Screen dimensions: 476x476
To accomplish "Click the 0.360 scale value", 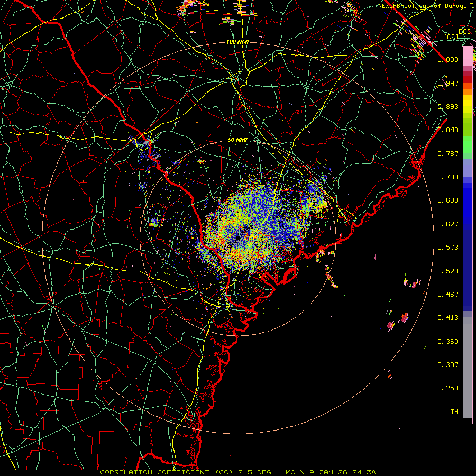I will tap(448, 342).
